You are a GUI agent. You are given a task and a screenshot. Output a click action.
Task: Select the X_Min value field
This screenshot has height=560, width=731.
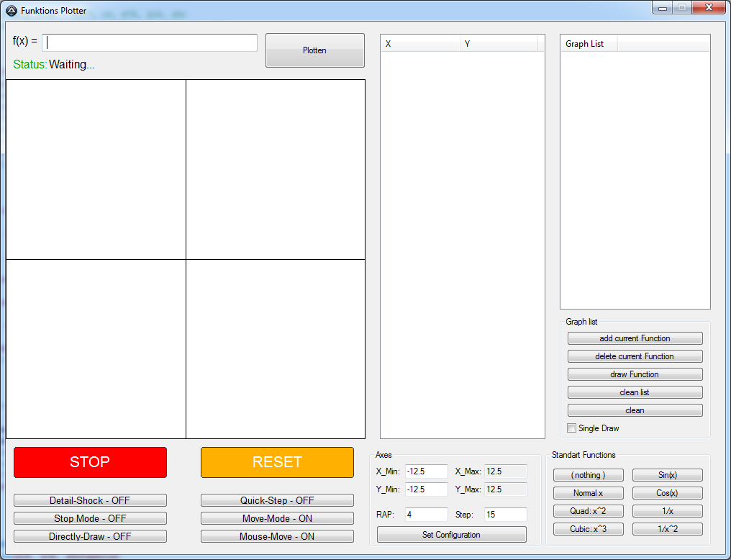coord(426,471)
